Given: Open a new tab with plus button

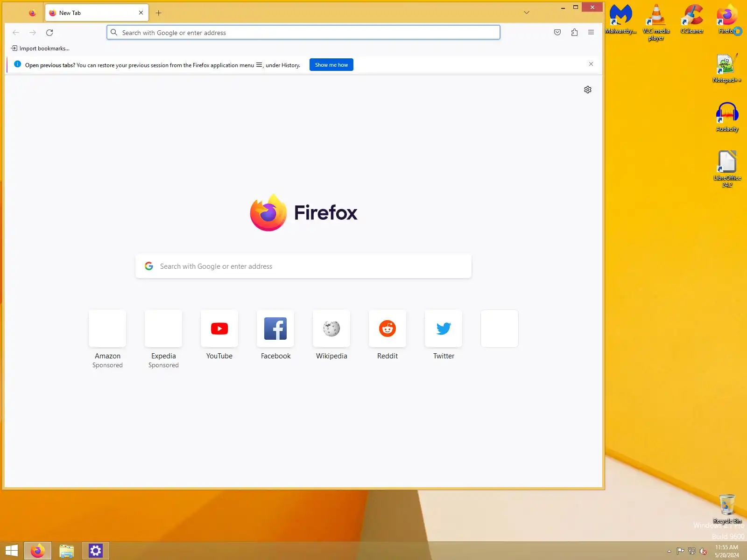Looking at the screenshot, I should [159, 13].
